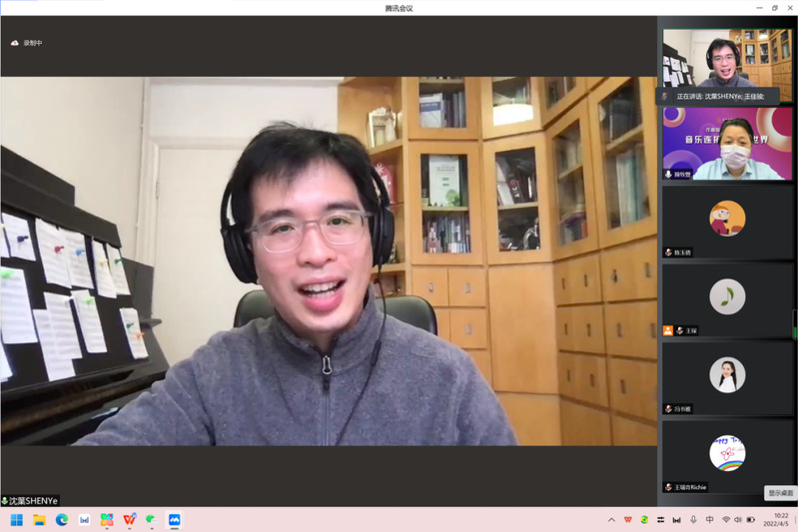798x532 pixels.
Task: Click the system tray microphone icon
Action: 693,520
